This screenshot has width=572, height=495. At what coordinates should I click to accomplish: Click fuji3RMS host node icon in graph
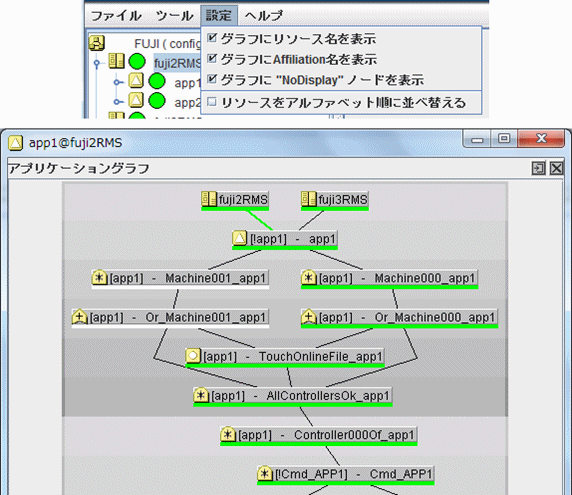pos(309,199)
